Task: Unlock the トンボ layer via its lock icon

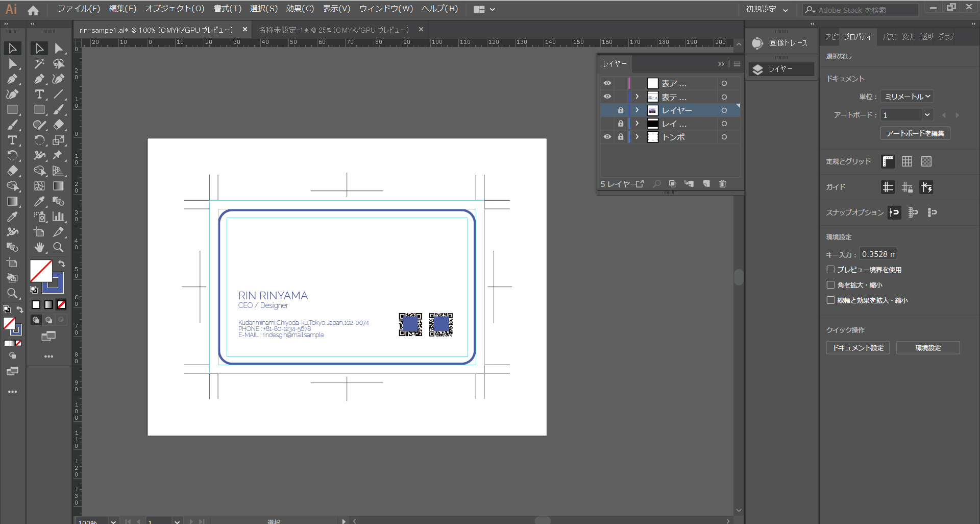Action: click(x=621, y=137)
